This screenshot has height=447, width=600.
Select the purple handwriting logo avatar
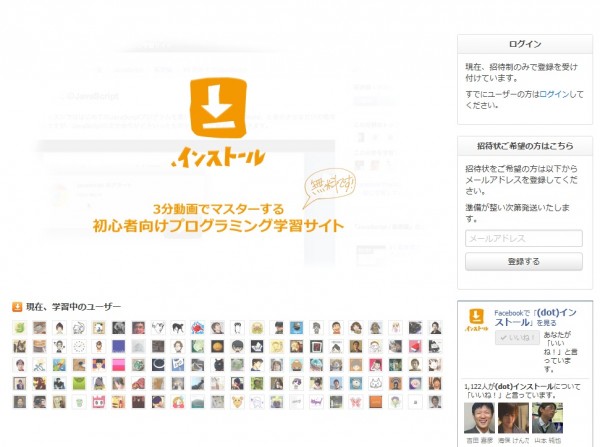(316, 402)
